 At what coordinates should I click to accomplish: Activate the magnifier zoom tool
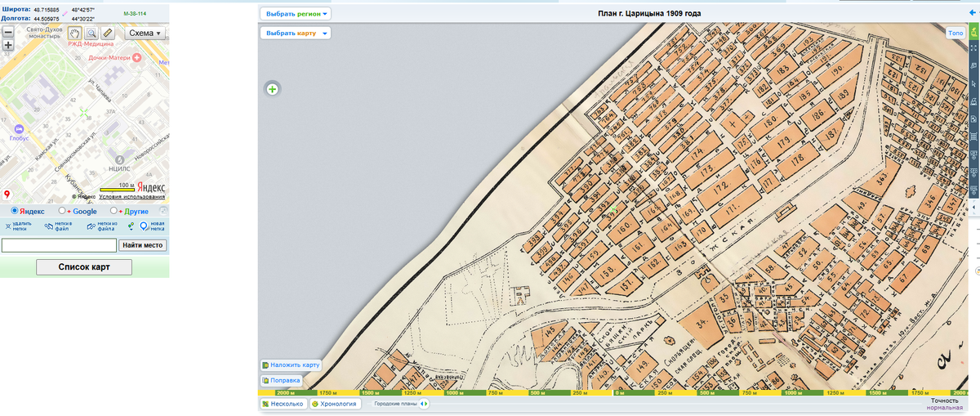(91, 33)
